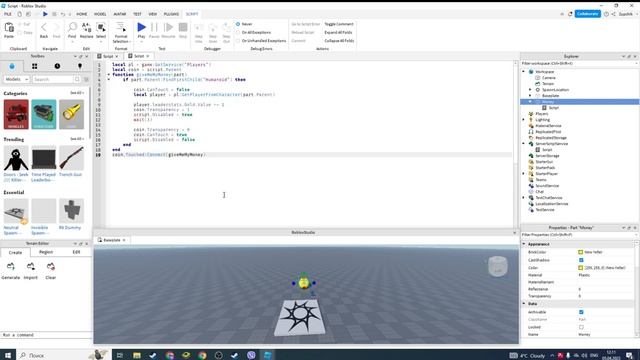Expand the SpawnLocation node
The image size is (640, 360).
530,89
